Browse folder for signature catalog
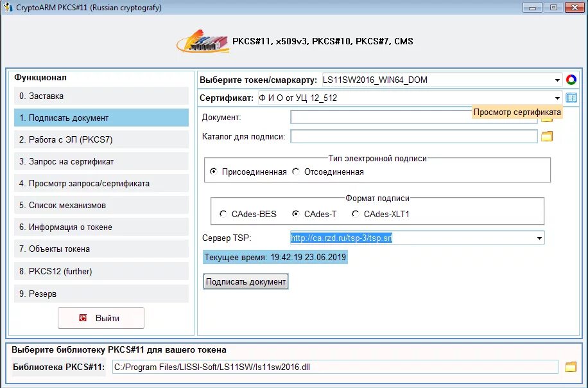 click(547, 136)
